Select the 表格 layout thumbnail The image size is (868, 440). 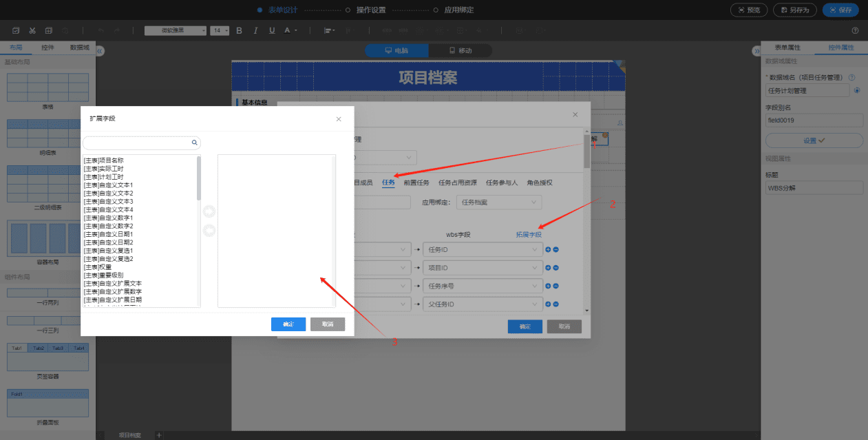48,87
